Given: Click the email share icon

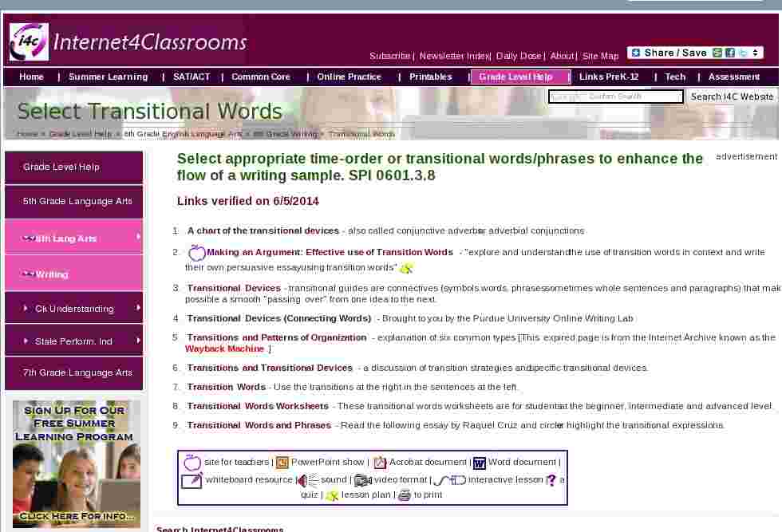Looking at the screenshot, I should [x=717, y=53].
